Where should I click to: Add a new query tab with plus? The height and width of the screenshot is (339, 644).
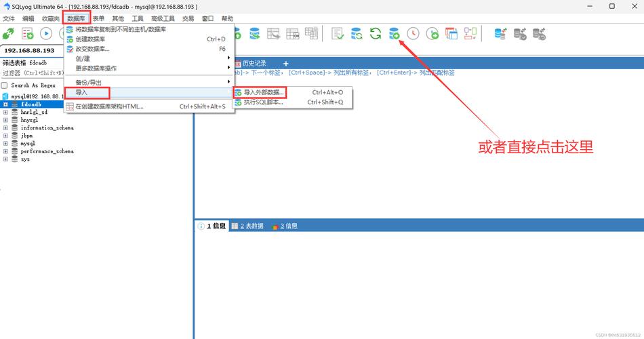point(286,63)
